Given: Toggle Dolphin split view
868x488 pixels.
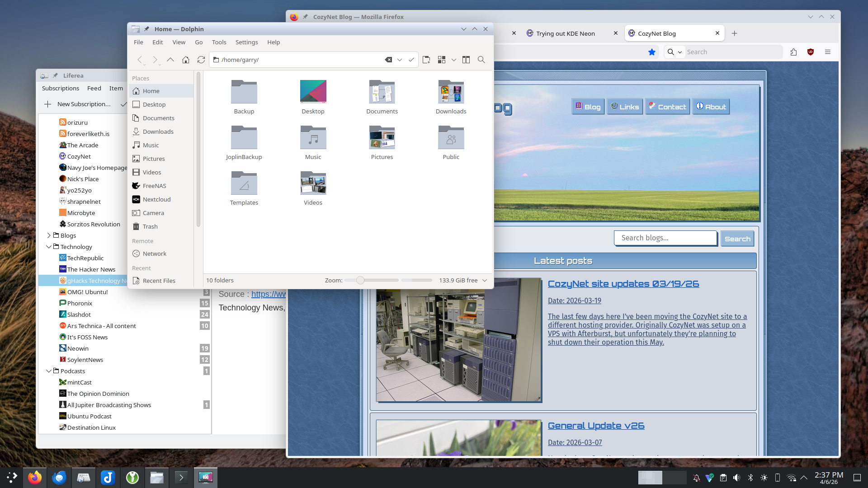Looking at the screenshot, I should coord(466,60).
